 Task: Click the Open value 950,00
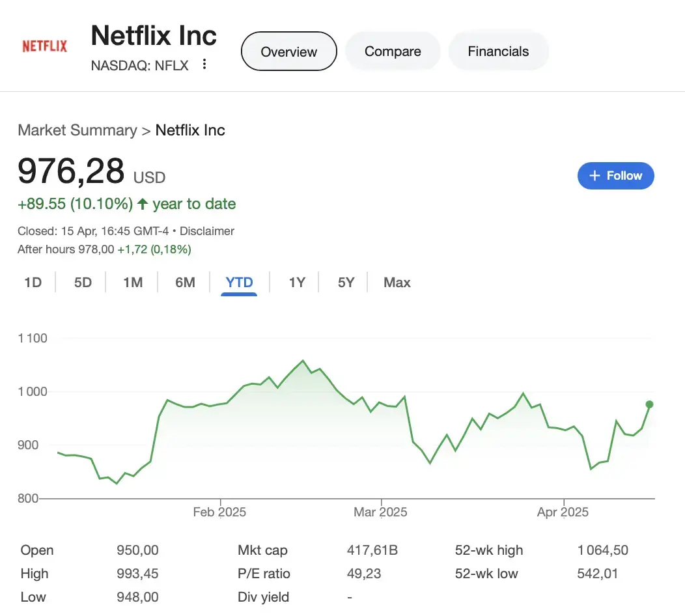point(137,550)
